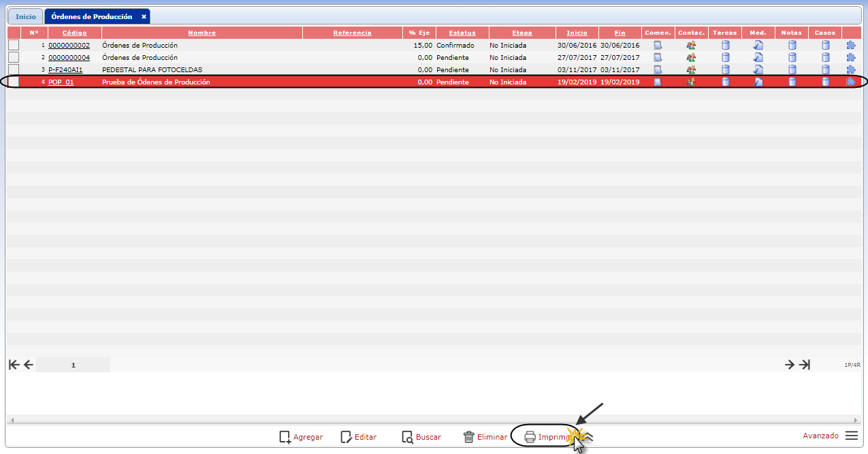Sort by the Código column header

[75, 33]
